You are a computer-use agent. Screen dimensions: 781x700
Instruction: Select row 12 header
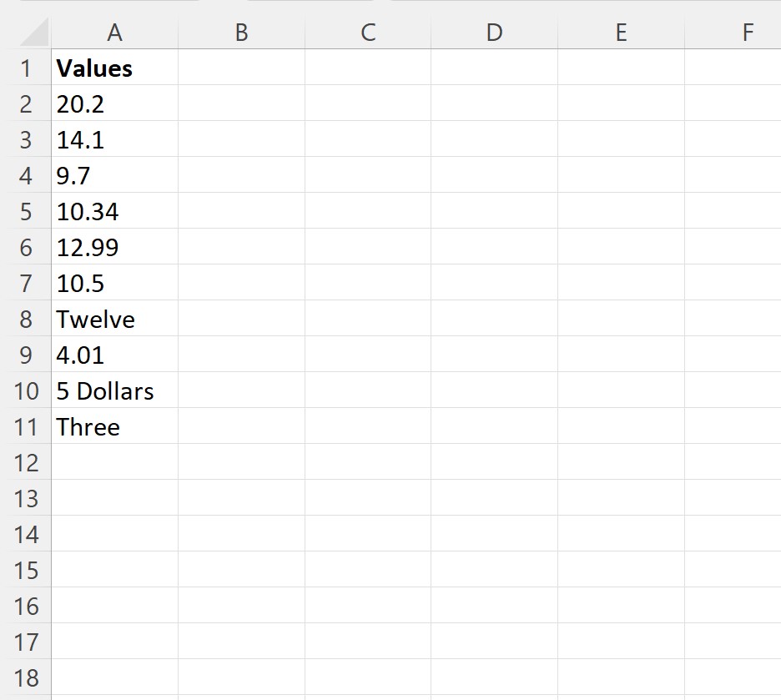(26, 461)
